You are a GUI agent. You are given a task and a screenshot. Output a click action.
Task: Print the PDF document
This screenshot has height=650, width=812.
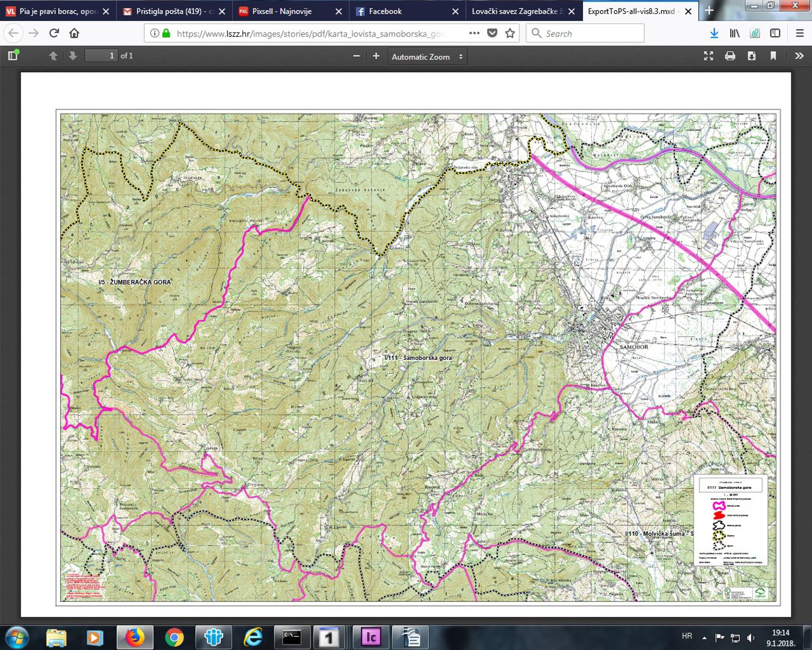pyautogui.click(x=730, y=56)
